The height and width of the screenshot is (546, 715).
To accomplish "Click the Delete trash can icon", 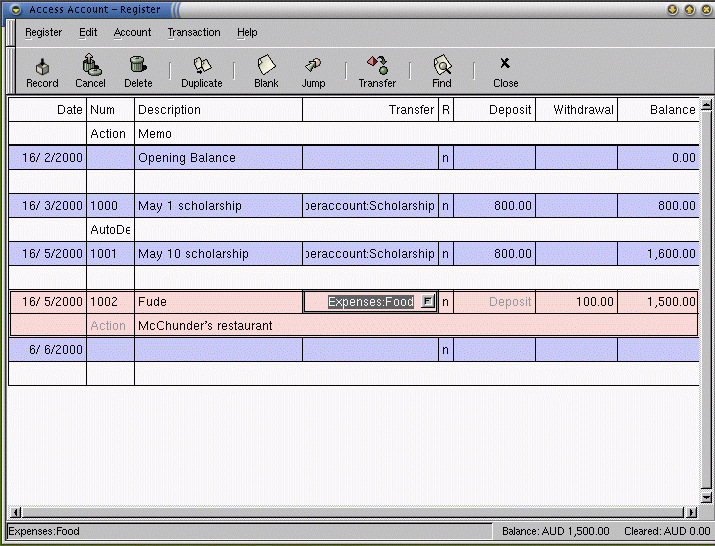I will [x=138, y=66].
